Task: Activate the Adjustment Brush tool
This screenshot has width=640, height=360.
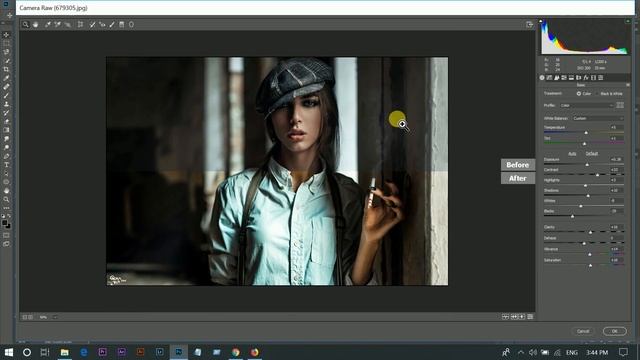Action: point(112,25)
